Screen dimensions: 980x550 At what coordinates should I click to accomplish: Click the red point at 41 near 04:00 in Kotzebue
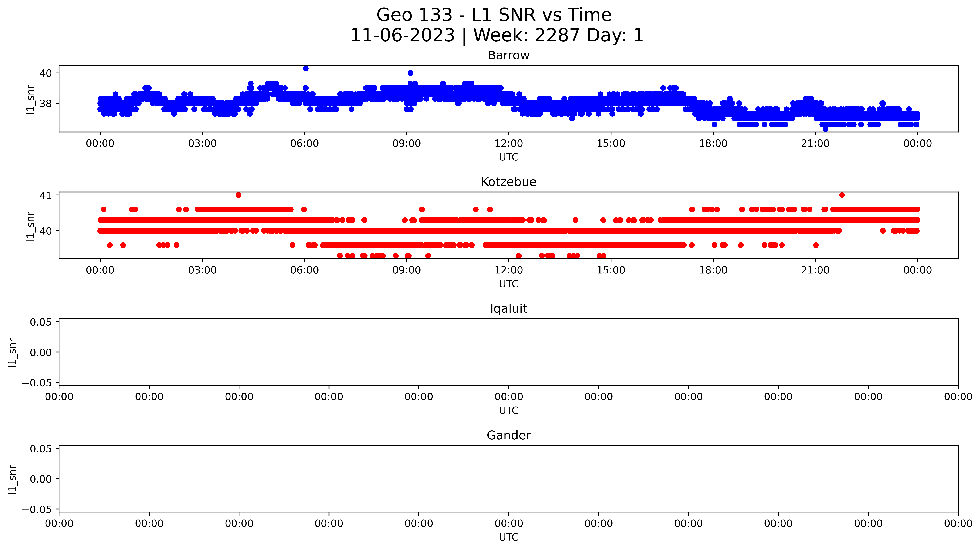click(x=239, y=195)
